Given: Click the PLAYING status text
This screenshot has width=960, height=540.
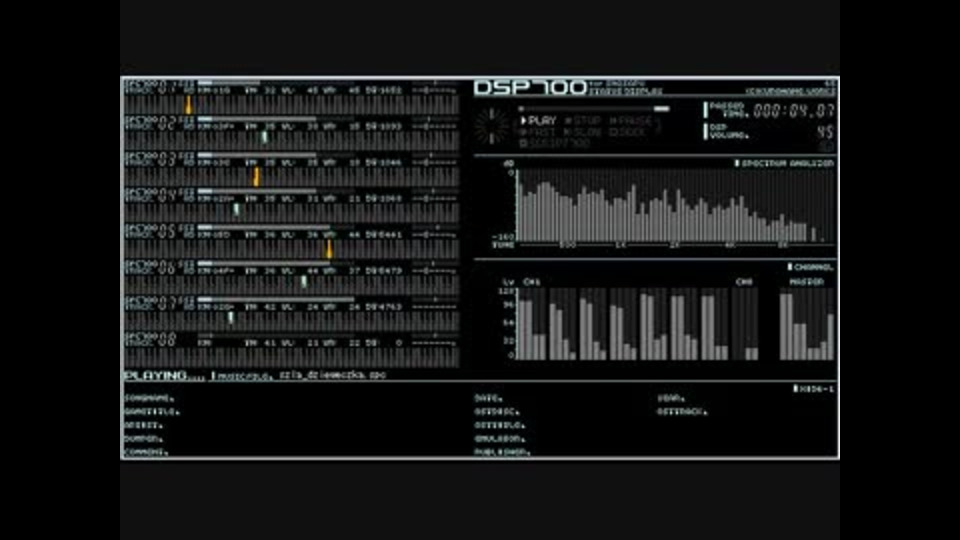Looking at the screenshot, I should pyautogui.click(x=164, y=375).
